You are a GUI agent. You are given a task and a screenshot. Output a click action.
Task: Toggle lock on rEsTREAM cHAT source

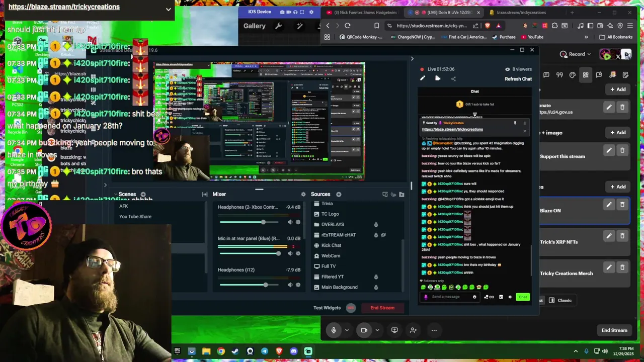pos(376,235)
